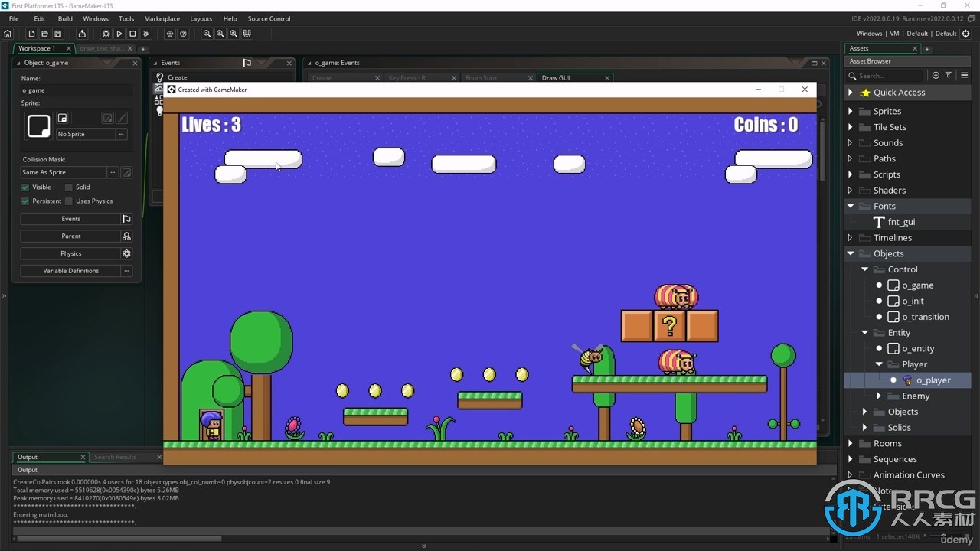Expand the Sprites folder

click(x=850, y=112)
